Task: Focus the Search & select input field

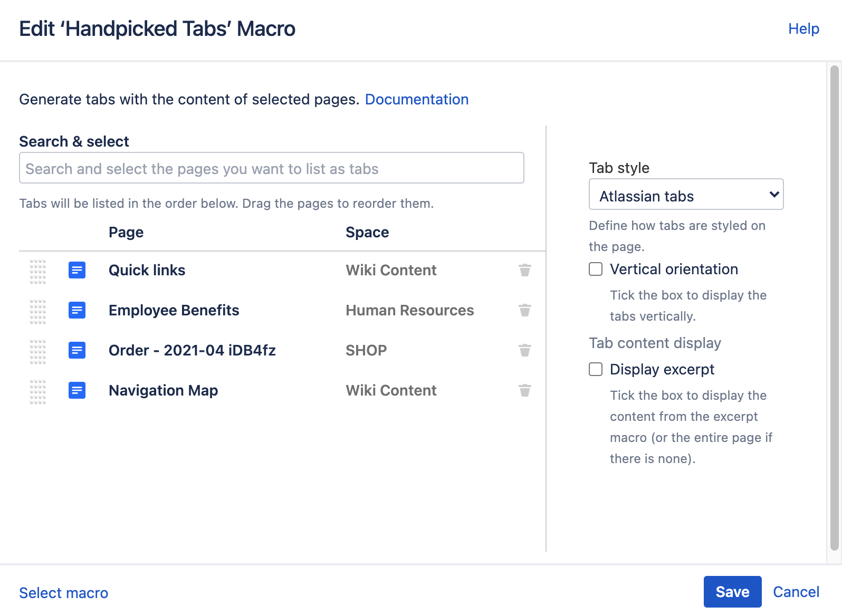Action: pyautogui.click(x=271, y=168)
